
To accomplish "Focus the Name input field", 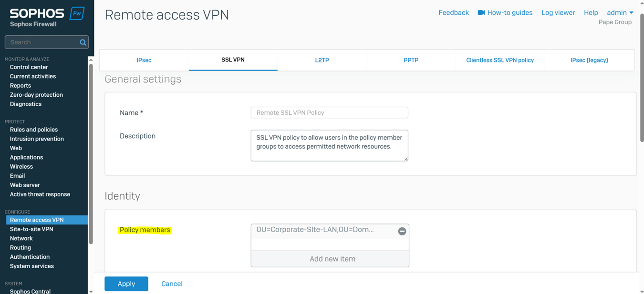I will pyautogui.click(x=330, y=112).
